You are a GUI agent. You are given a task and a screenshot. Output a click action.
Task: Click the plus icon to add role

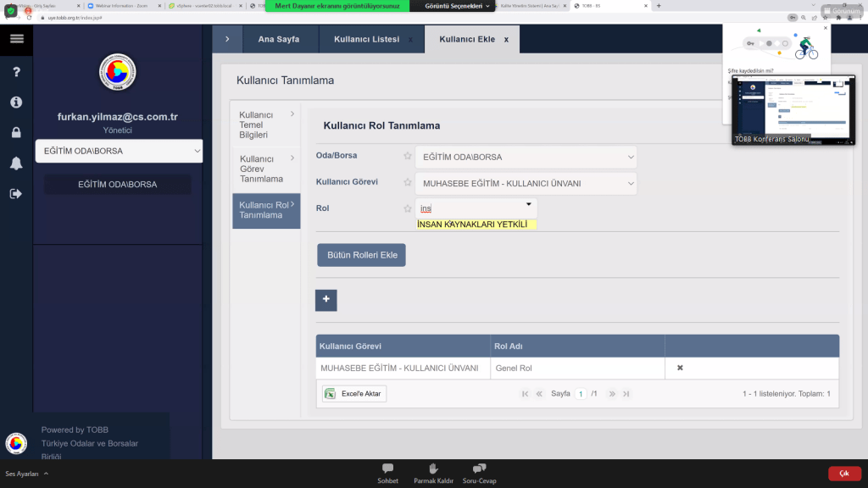point(325,300)
